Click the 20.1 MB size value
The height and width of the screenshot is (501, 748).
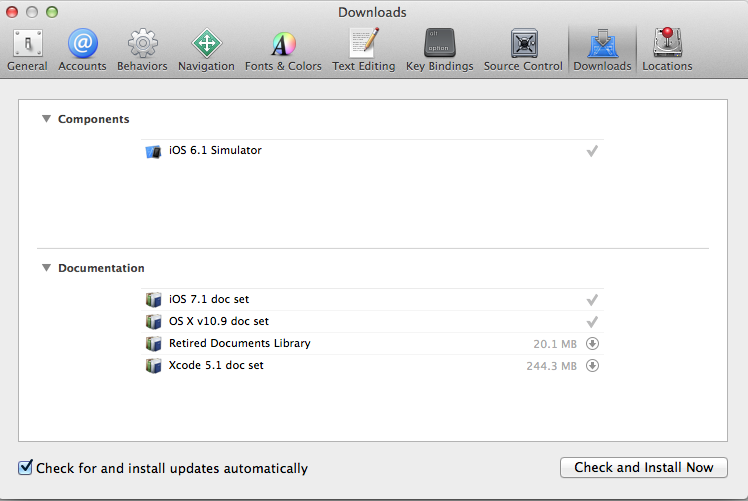[555, 344]
